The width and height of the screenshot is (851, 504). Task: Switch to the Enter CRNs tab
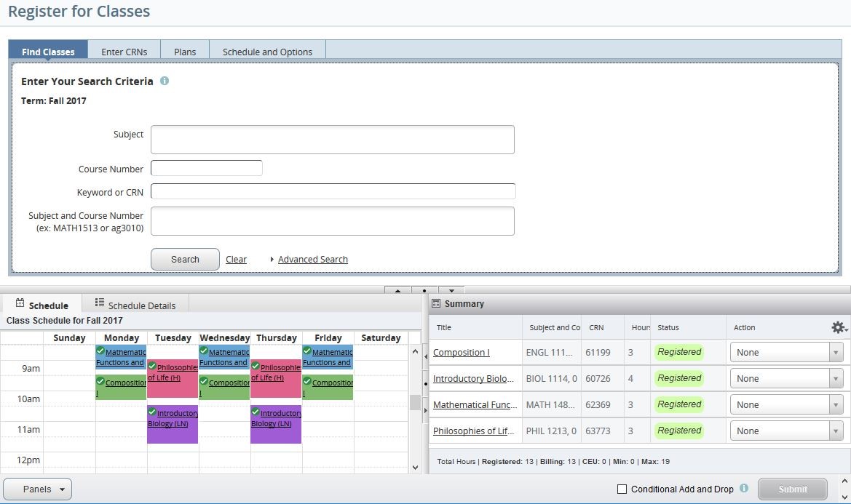pyautogui.click(x=124, y=51)
